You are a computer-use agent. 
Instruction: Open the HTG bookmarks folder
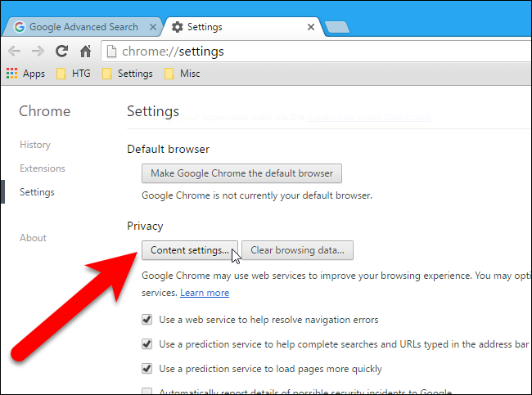(74, 74)
